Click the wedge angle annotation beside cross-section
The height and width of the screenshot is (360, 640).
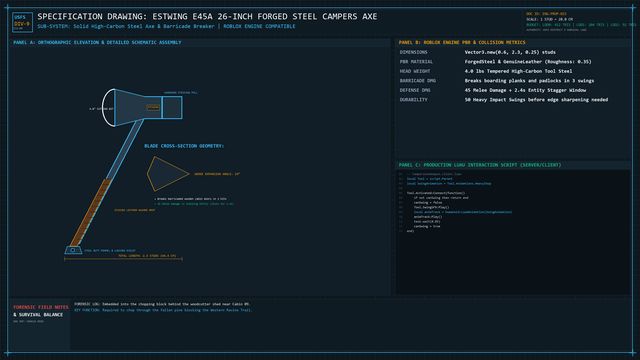[217, 174]
